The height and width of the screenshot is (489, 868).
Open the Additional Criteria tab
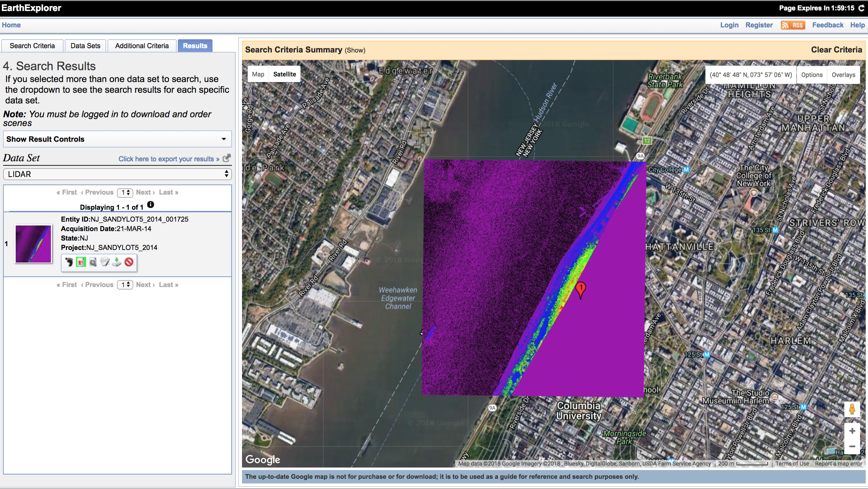142,46
